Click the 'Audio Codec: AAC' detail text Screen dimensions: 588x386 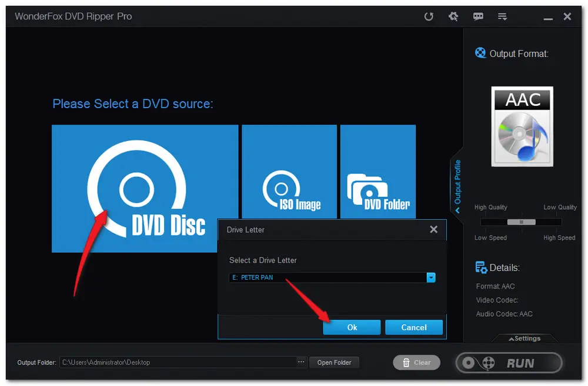(x=504, y=314)
